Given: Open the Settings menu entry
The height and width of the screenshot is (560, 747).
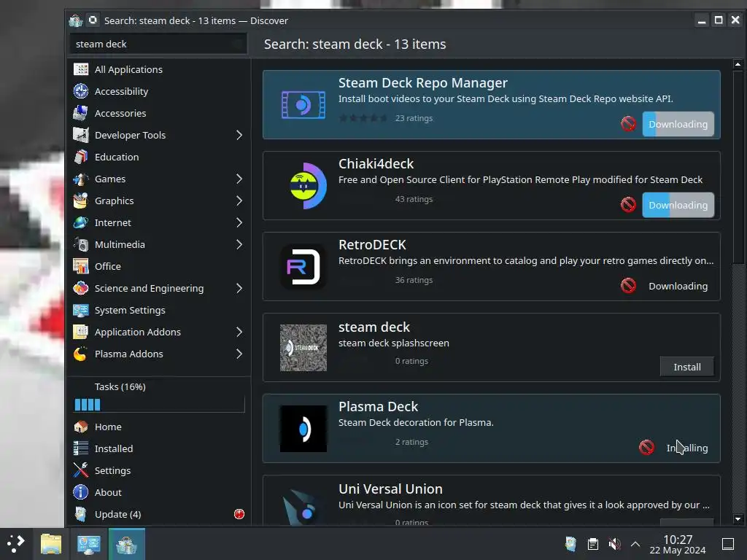Looking at the screenshot, I should coord(158,471).
